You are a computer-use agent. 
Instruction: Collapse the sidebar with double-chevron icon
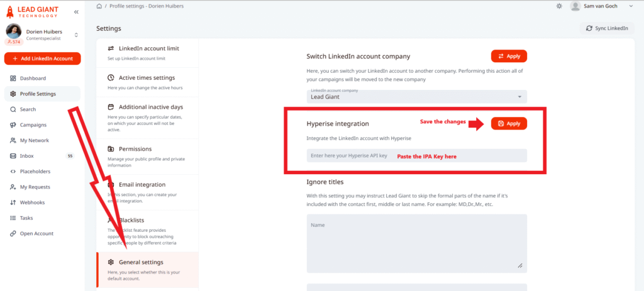(x=76, y=12)
